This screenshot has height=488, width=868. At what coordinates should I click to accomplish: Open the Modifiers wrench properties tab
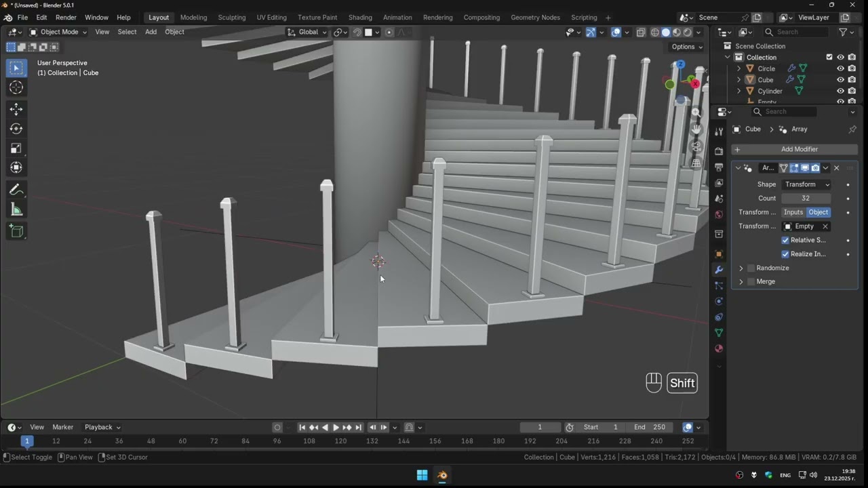pyautogui.click(x=719, y=270)
